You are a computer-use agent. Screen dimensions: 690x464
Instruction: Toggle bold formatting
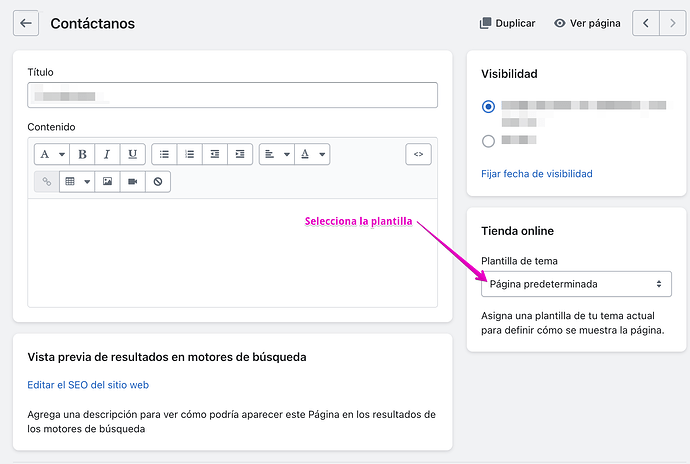click(x=82, y=155)
